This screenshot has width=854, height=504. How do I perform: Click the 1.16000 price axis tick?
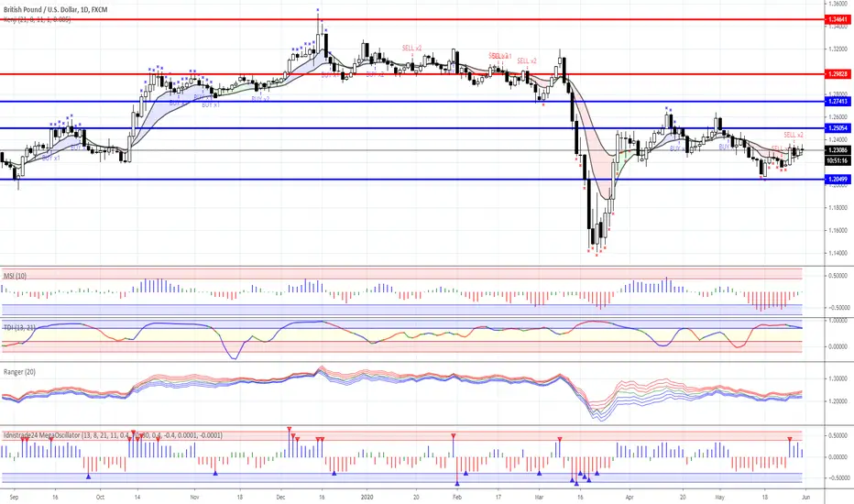[x=838, y=231]
